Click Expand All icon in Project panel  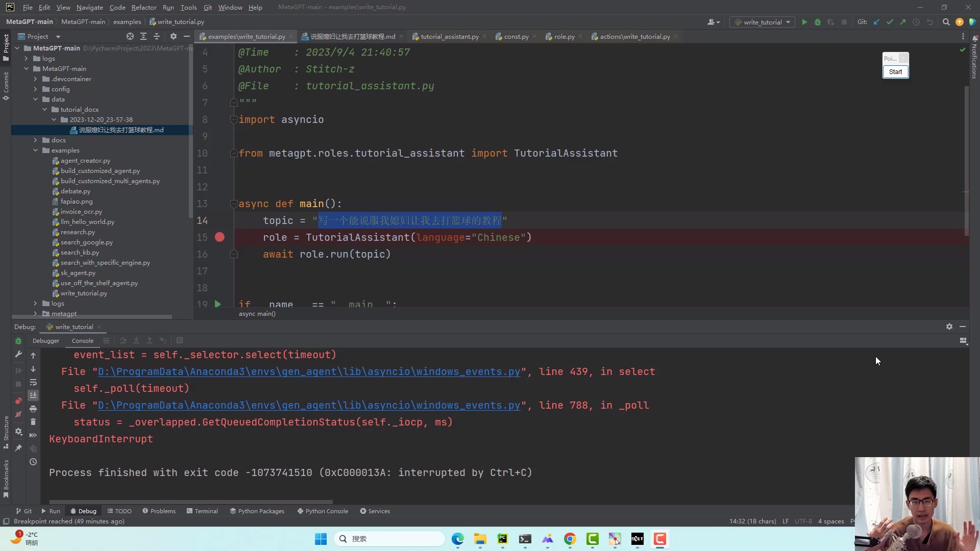click(143, 36)
